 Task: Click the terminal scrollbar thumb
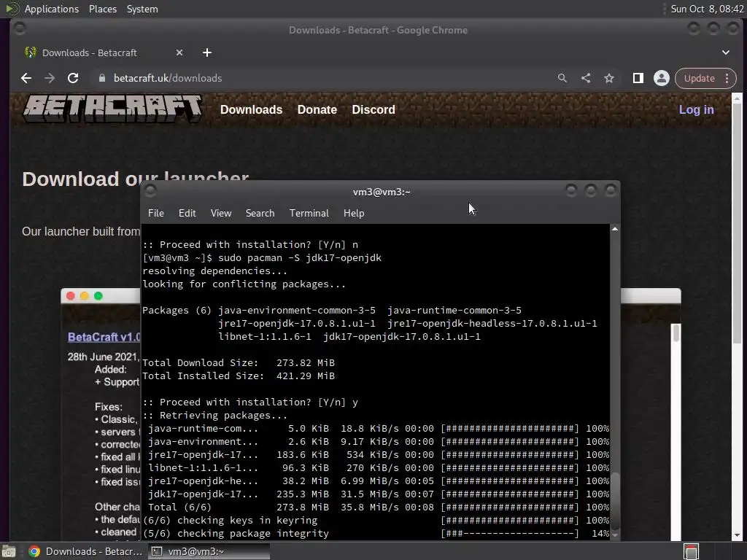pyautogui.click(x=615, y=499)
